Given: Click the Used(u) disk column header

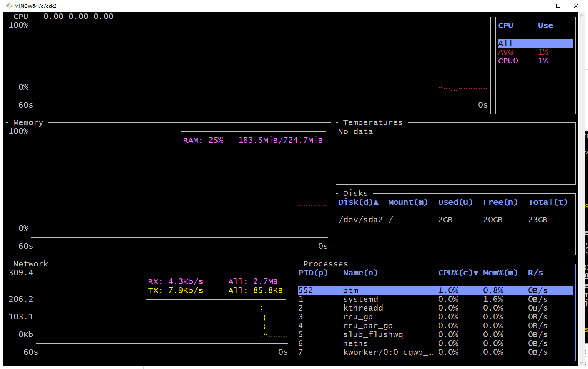Looking at the screenshot, I should coord(455,202).
